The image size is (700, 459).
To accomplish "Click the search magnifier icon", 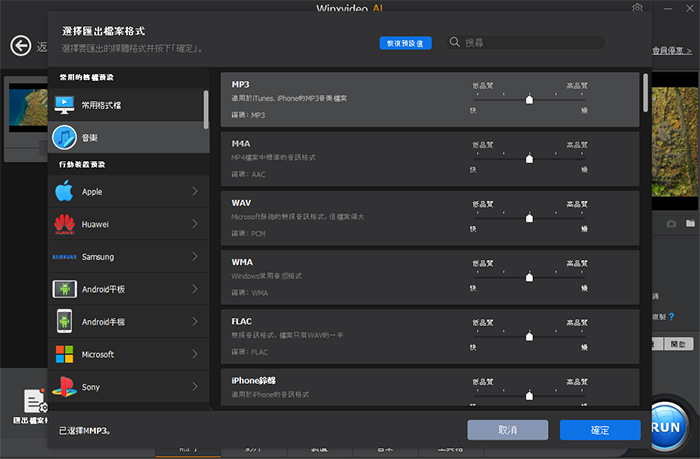I will pos(454,42).
